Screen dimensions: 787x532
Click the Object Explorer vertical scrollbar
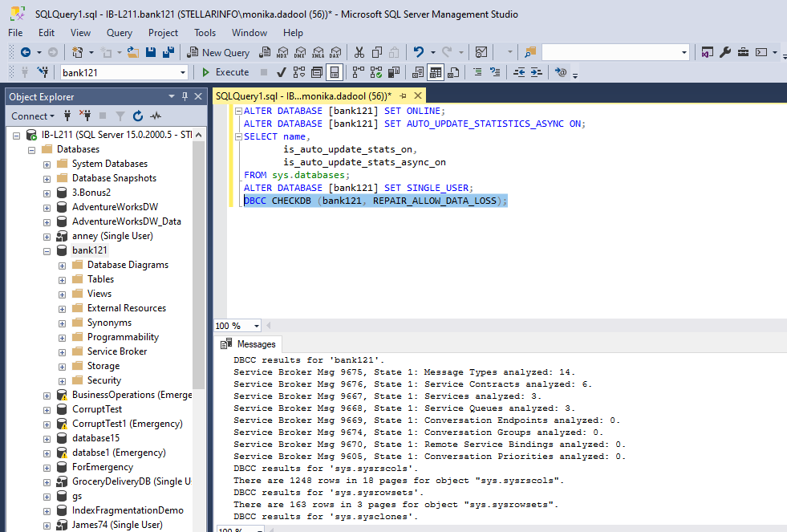coord(199,264)
